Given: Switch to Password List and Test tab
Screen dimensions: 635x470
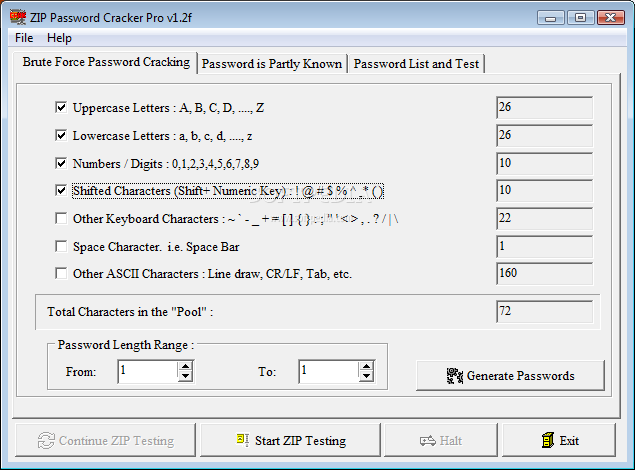Looking at the screenshot, I should (x=416, y=63).
